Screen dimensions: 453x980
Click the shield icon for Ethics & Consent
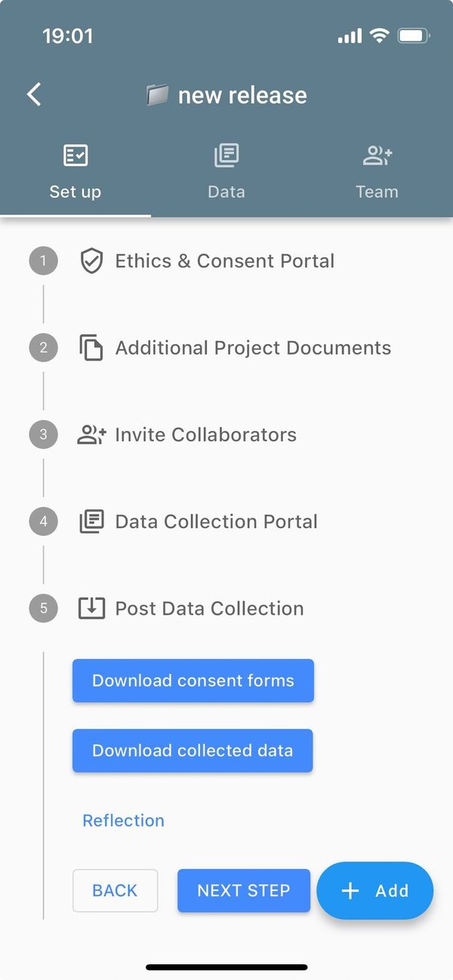point(91,262)
